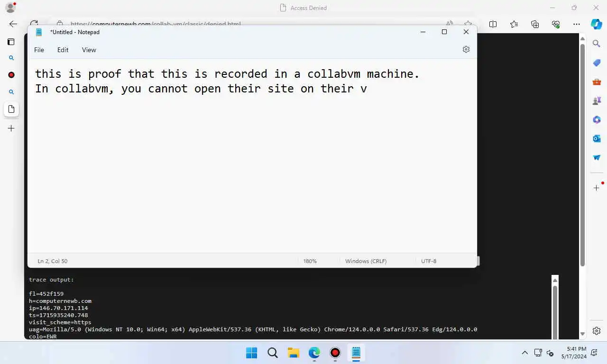
Task: Show hidden system tray icons
Action: pos(524,353)
